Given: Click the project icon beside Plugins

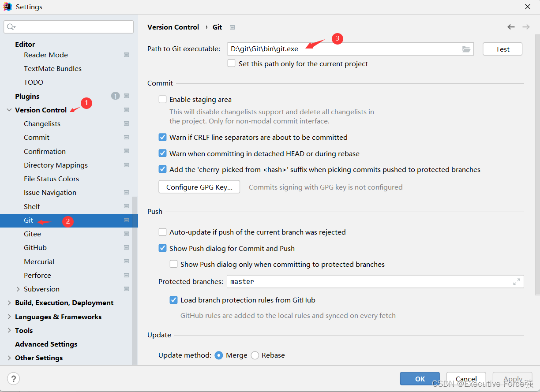Looking at the screenshot, I should [x=127, y=96].
